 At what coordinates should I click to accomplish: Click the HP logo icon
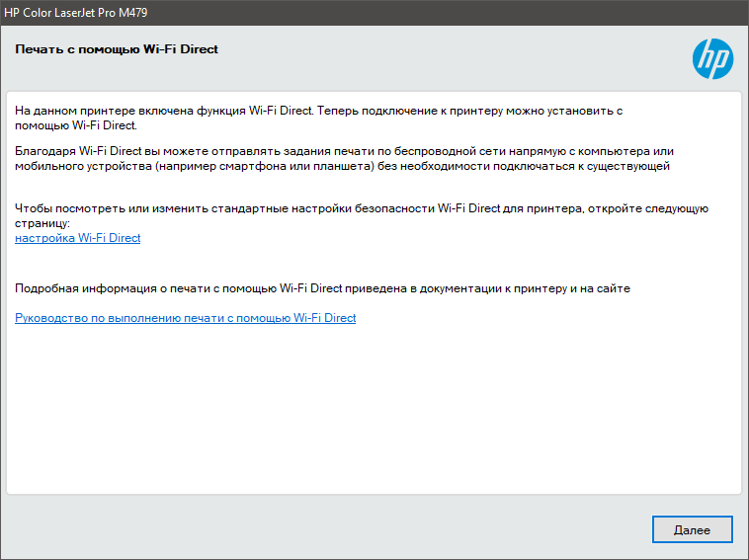712,59
